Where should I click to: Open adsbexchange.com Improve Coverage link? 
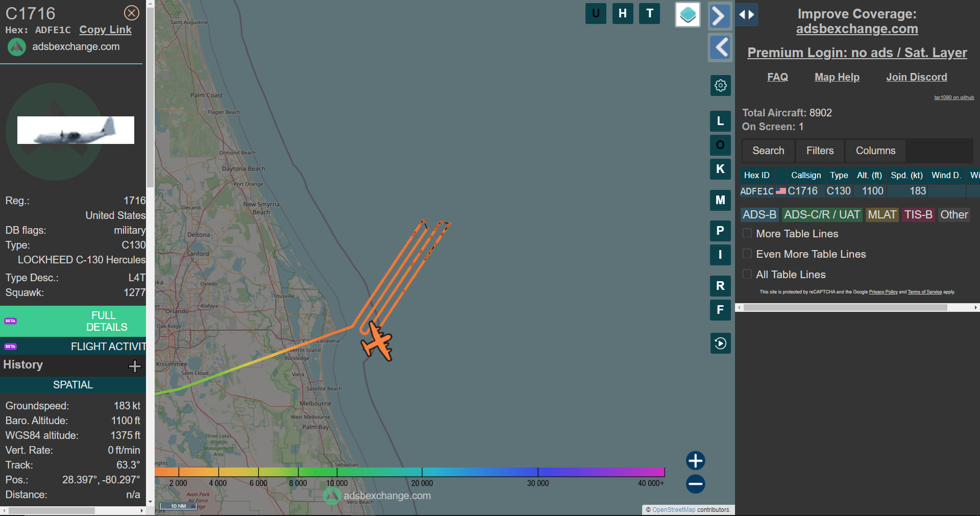click(x=857, y=29)
